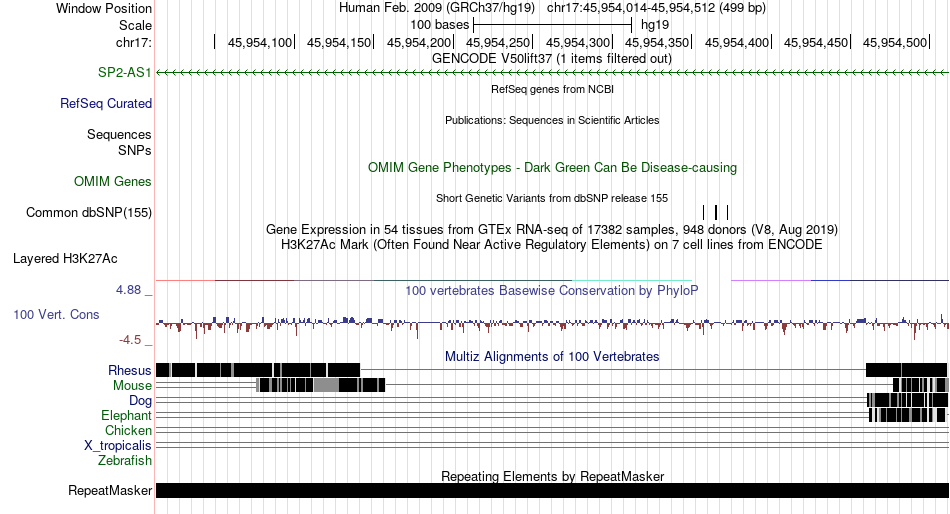Click the SP2-AS1 gene label

click(x=124, y=72)
